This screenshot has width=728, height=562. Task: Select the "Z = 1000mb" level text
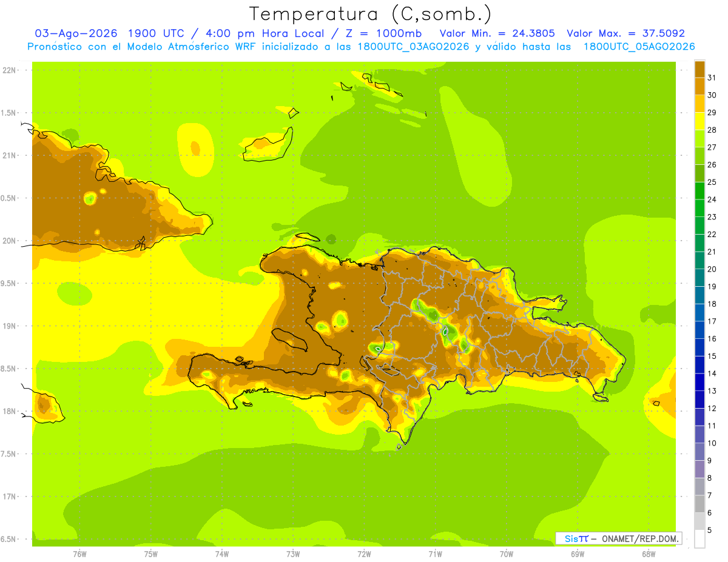[x=383, y=33]
